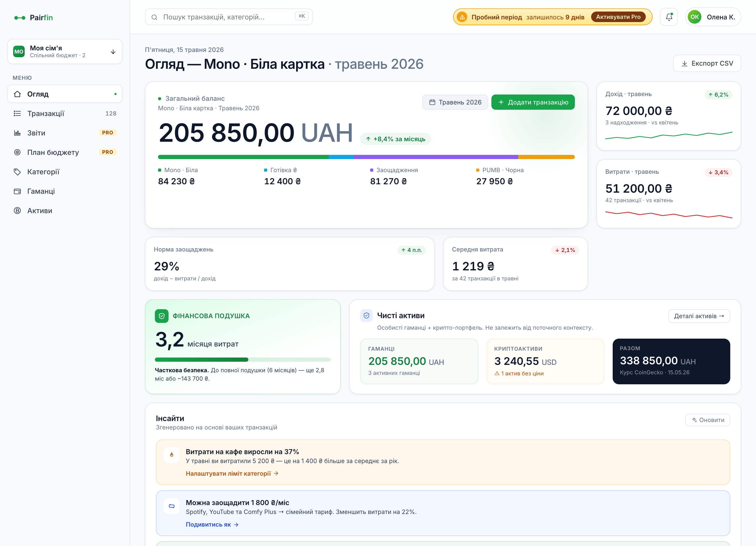Viewport: 756px width, 546px height.
Task: Click the Середня витрата card
Action: (x=515, y=264)
